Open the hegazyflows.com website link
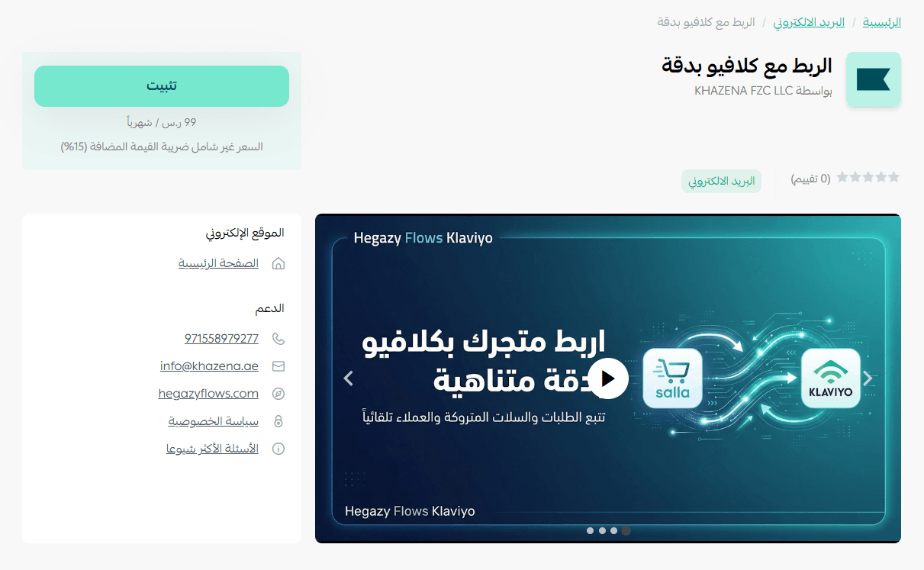This screenshot has height=570, width=924. pos(208,394)
